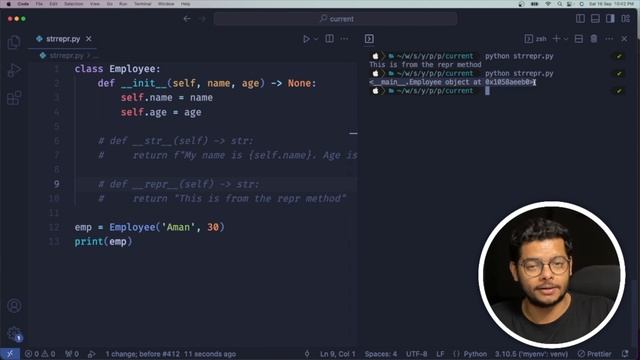Toggle the bottom panel layout icon

click(x=595, y=19)
